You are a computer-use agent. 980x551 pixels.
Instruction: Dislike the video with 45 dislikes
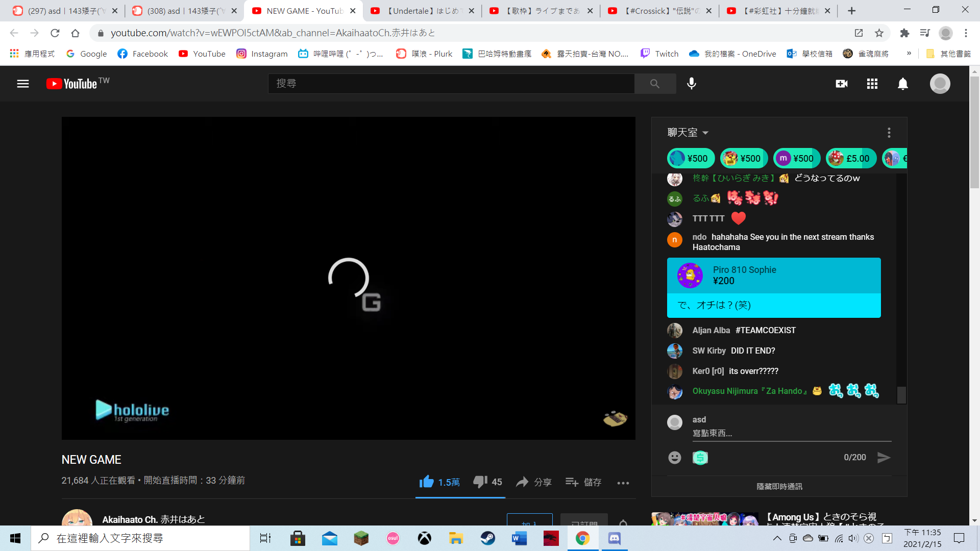[487, 482]
